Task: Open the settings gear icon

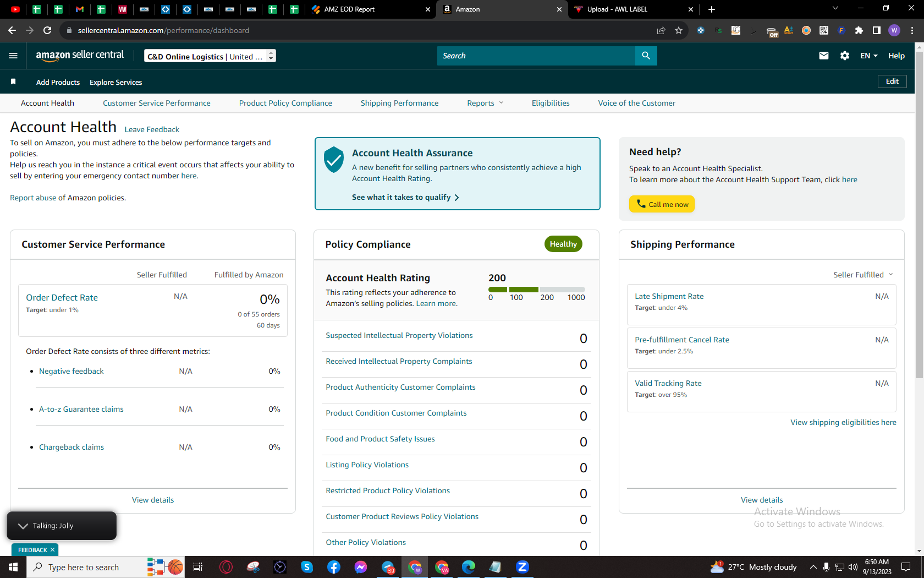Action: coord(845,56)
